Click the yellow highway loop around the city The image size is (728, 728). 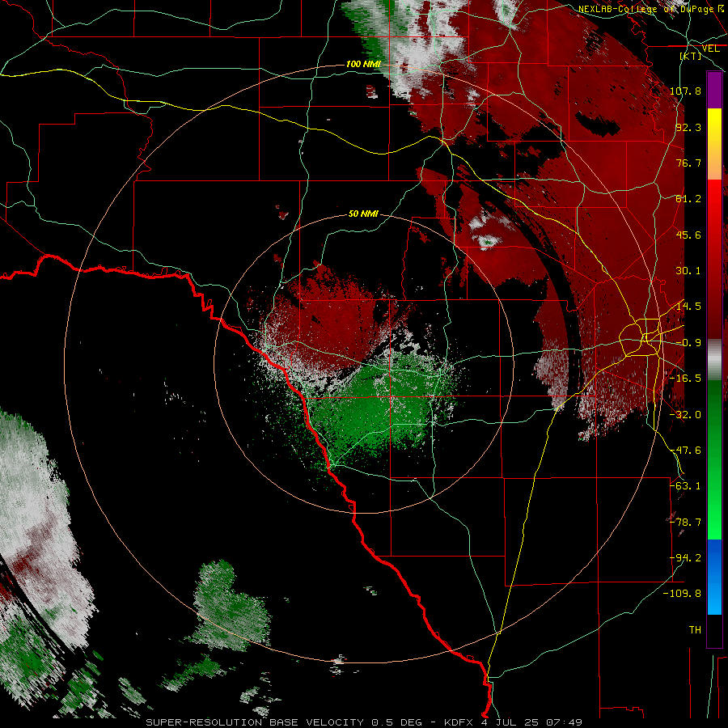(x=639, y=338)
